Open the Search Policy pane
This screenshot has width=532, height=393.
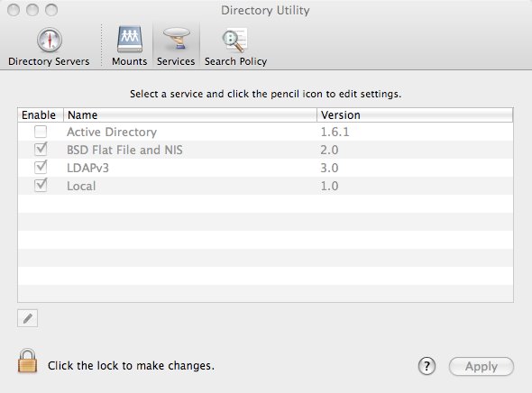tap(235, 47)
